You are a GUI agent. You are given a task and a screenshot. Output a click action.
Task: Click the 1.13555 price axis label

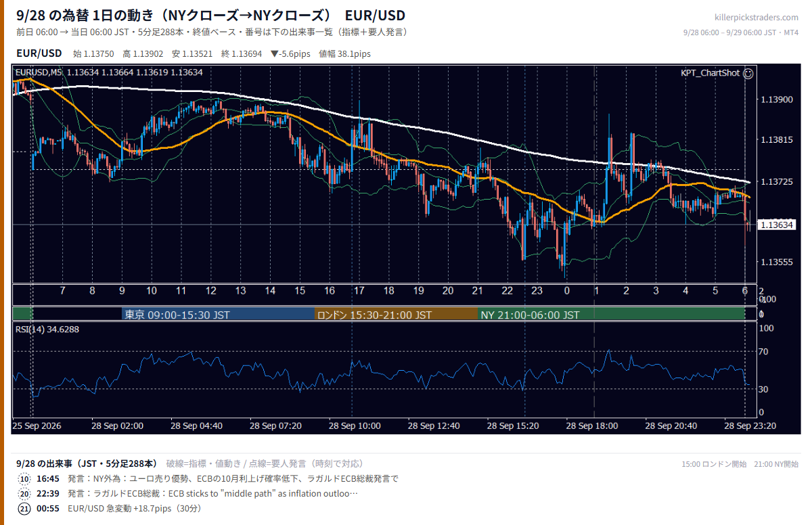click(x=775, y=262)
